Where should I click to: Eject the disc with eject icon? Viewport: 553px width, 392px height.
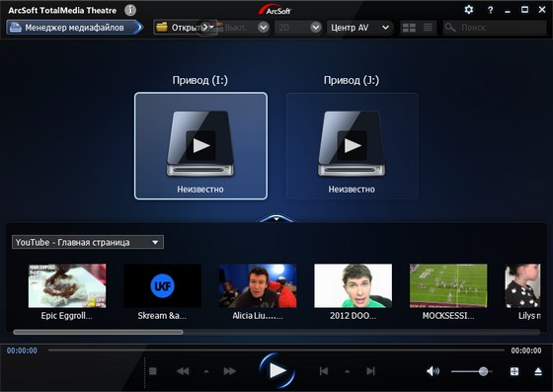[x=538, y=371]
